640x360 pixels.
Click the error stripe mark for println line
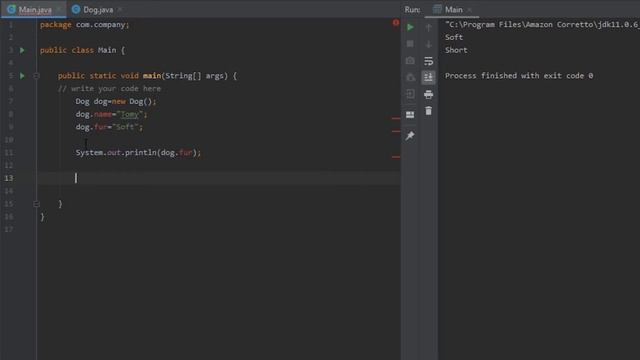[x=396, y=157]
